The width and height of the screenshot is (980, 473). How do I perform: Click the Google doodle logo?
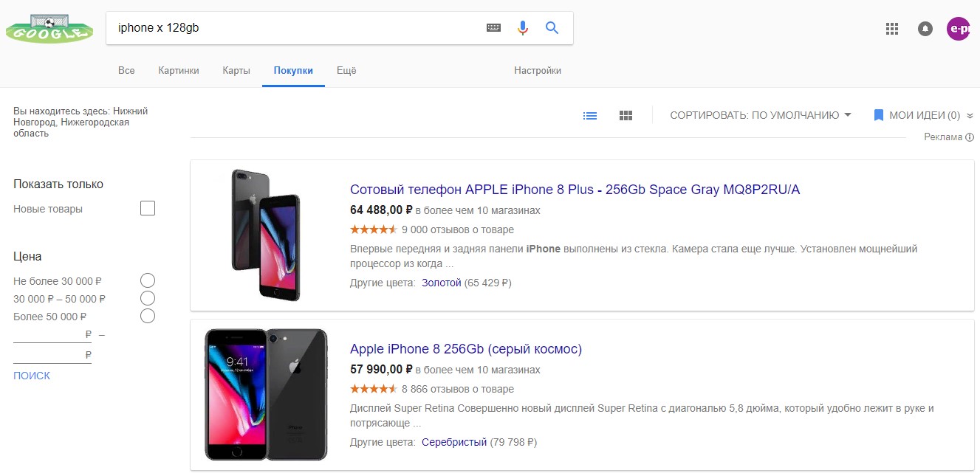pyautogui.click(x=49, y=30)
